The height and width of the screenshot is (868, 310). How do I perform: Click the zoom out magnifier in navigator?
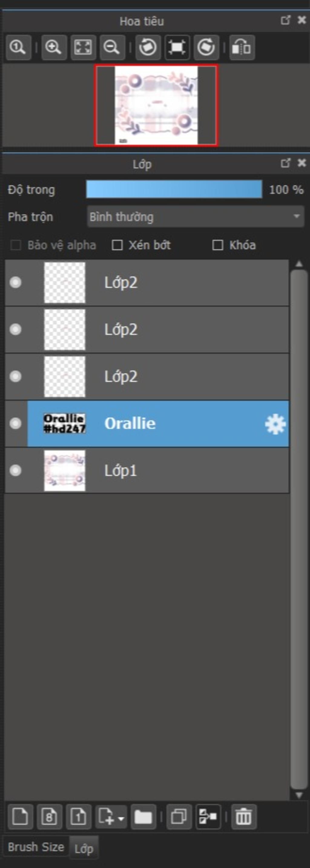coord(112,47)
